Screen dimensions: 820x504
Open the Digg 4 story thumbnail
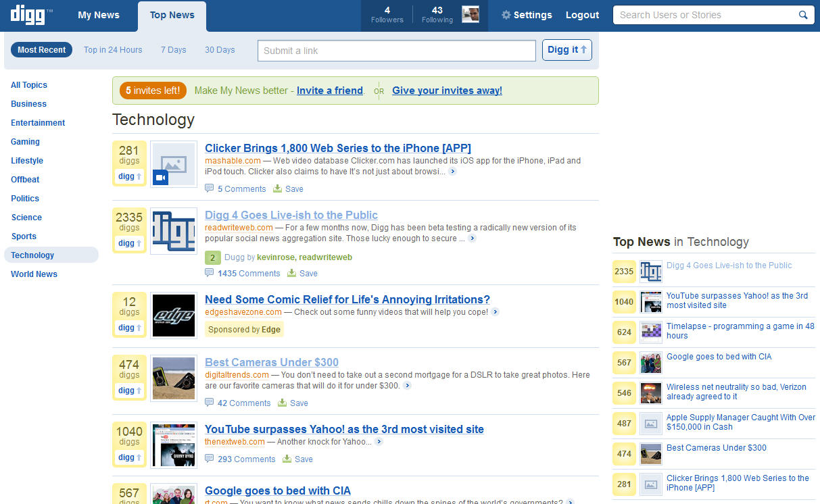(174, 231)
